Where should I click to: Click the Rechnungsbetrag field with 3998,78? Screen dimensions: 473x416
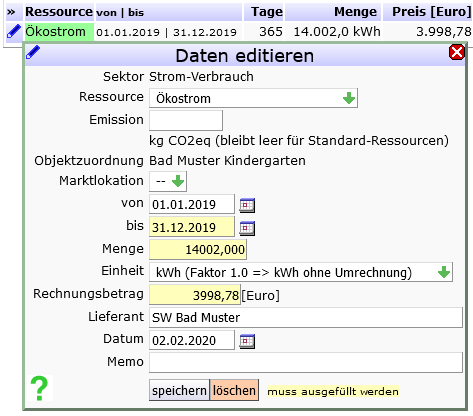coord(195,295)
